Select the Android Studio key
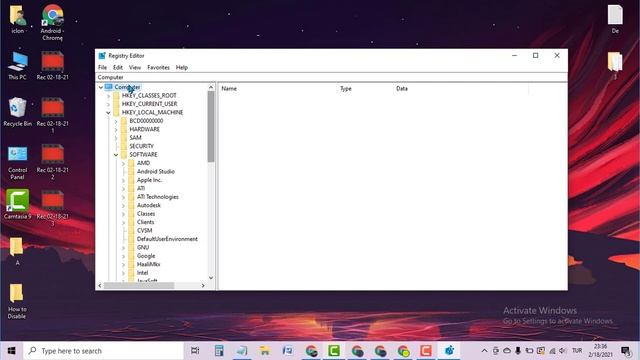The height and width of the screenshot is (360, 640). pyautogui.click(x=156, y=171)
